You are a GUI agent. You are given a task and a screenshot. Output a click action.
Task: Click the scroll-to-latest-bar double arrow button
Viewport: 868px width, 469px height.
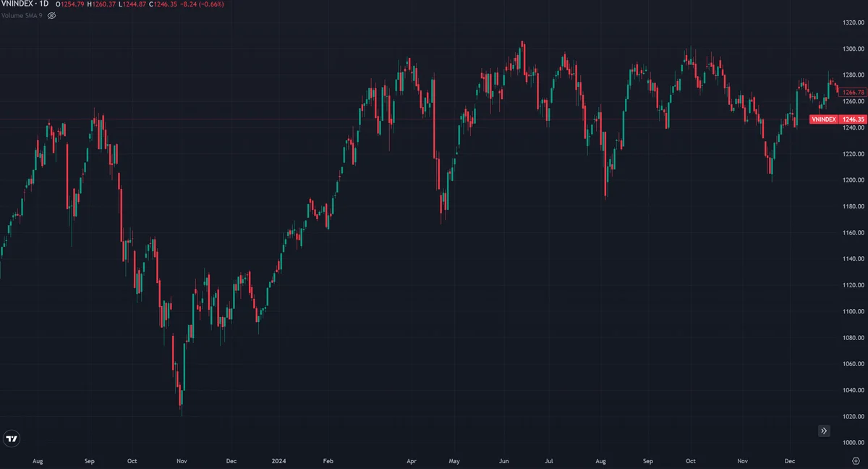coord(824,431)
